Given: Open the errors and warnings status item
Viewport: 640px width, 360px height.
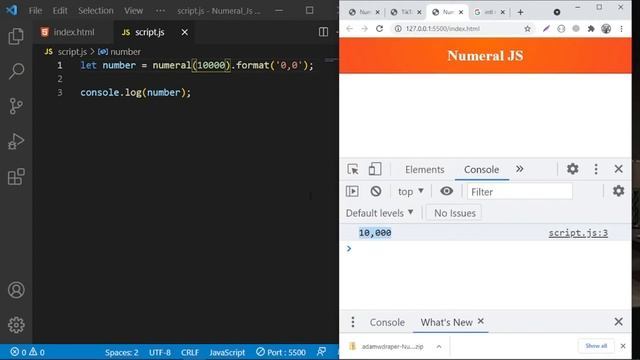Looking at the screenshot, I should pyautogui.click(x=27, y=352).
